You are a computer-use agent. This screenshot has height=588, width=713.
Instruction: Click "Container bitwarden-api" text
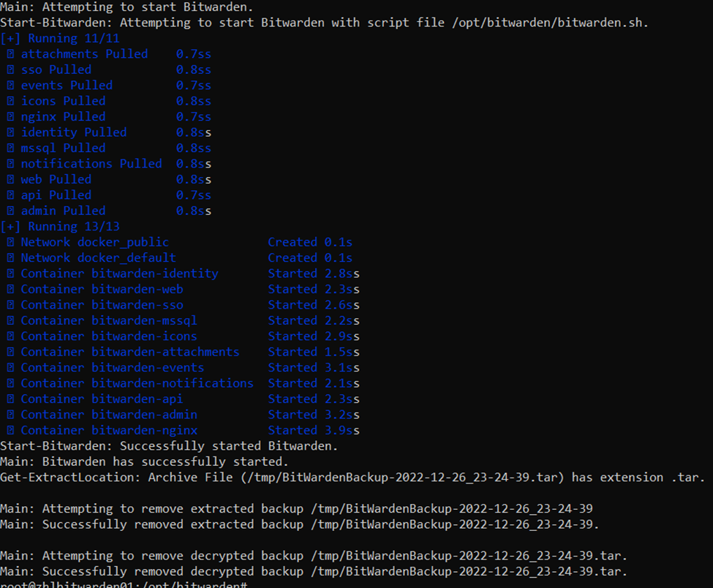pyautogui.click(x=102, y=399)
